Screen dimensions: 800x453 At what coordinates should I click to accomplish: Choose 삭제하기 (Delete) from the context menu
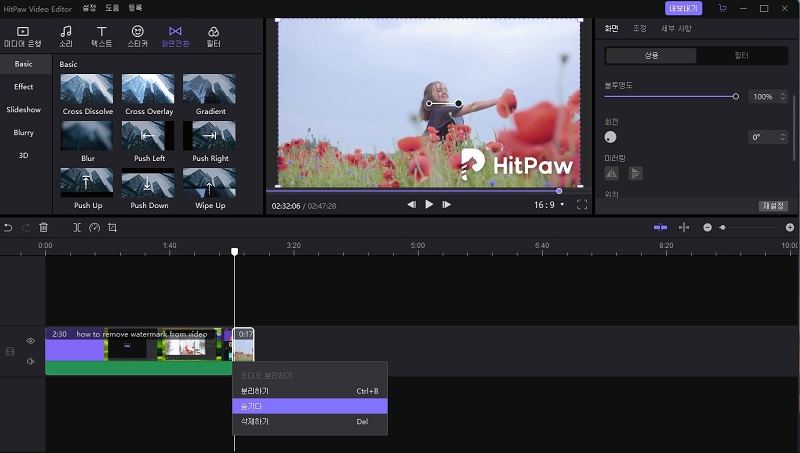[x=255, y=422]
